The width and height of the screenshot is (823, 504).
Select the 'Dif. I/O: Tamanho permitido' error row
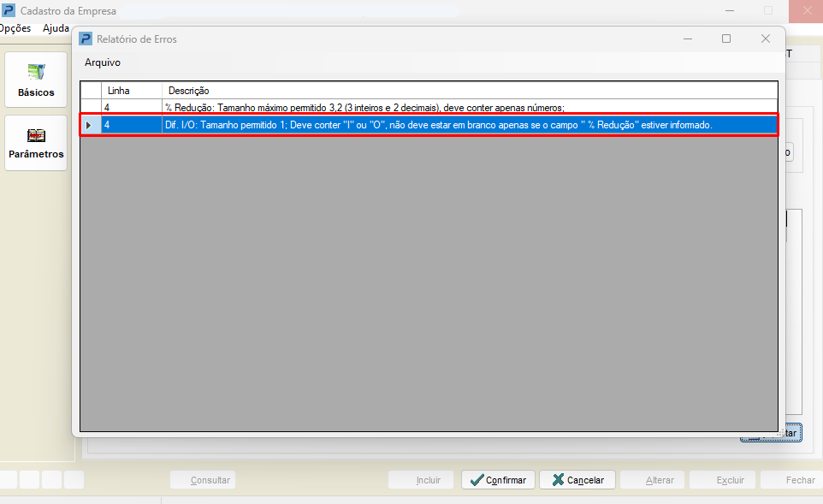point(429,125)
